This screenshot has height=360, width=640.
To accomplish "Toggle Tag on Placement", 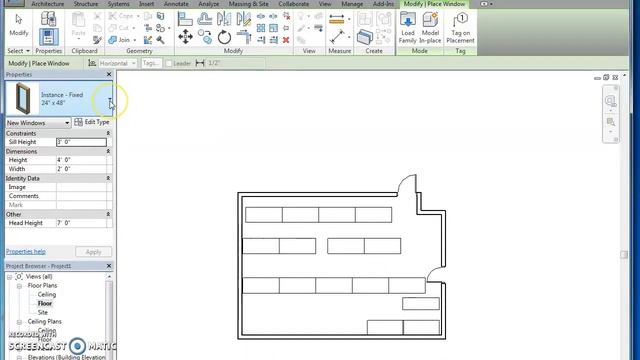I will coord(460,28).
